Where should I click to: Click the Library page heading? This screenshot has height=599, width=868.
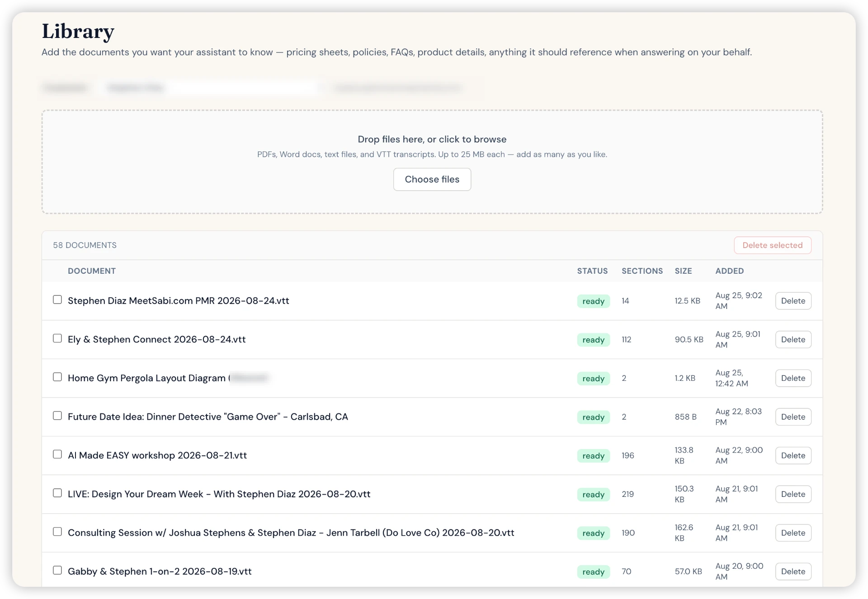[78, 32]
